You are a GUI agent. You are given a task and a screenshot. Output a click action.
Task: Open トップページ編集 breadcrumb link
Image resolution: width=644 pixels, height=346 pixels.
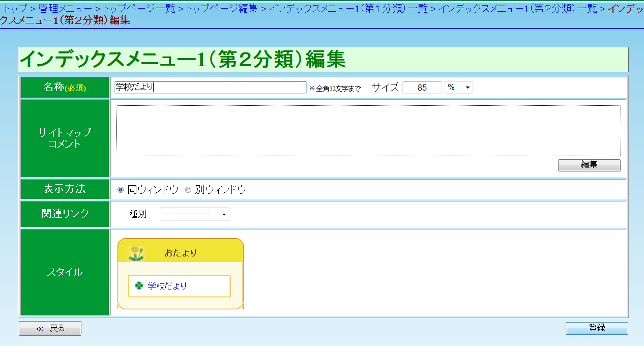222,9
